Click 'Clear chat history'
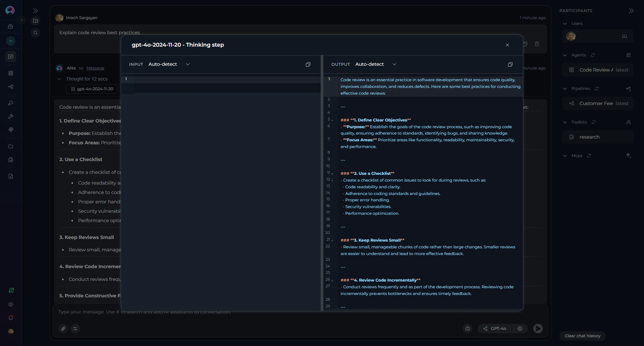This screenshot has height=346, width=644. point(583,336)
